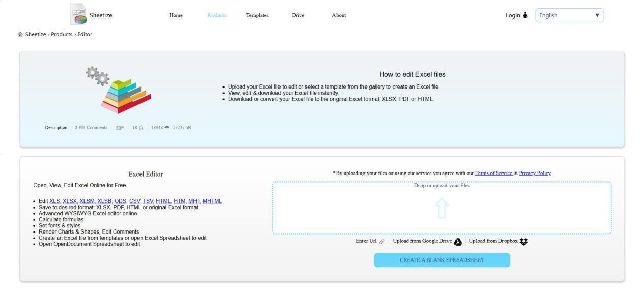Click the upload arrow icon in drop zone
Image resolution: width=644 pixels, height=290 pixels.
click(x=442, y=209)
